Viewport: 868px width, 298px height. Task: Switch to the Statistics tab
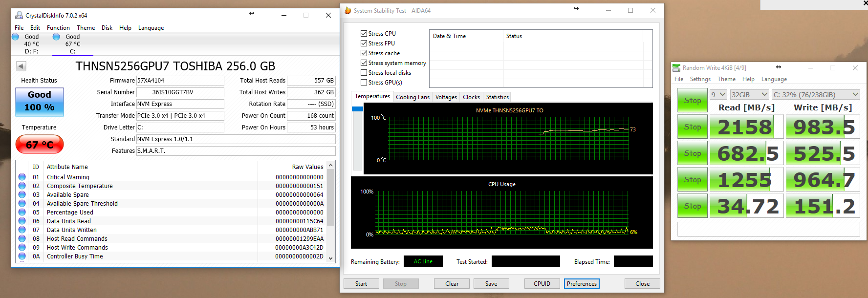[498, 97]
